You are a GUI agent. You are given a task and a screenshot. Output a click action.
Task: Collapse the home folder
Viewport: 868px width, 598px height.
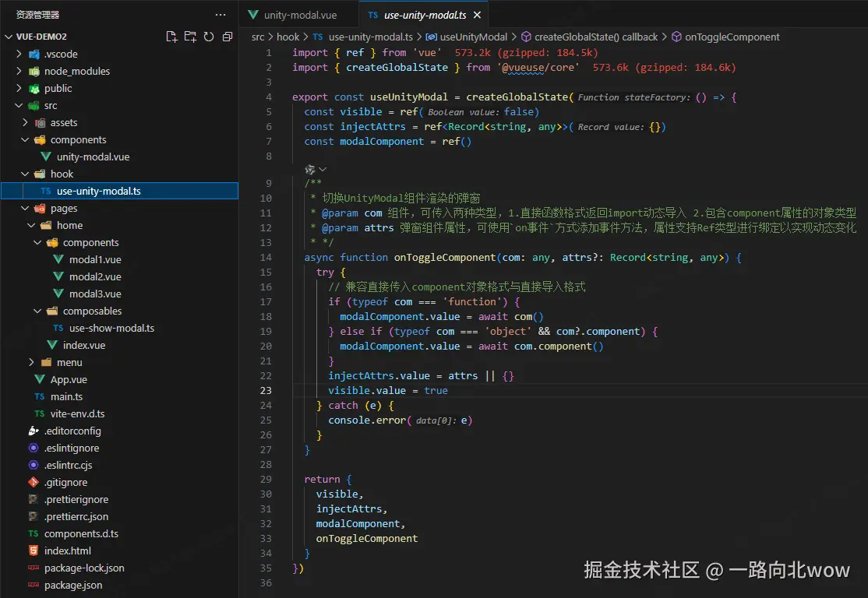(31, 225)
